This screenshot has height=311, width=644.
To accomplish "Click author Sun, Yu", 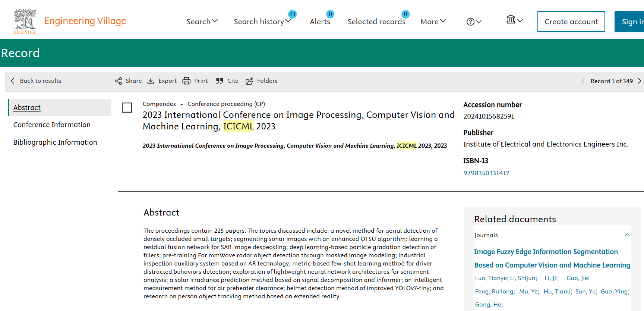I will pos(586,292).
